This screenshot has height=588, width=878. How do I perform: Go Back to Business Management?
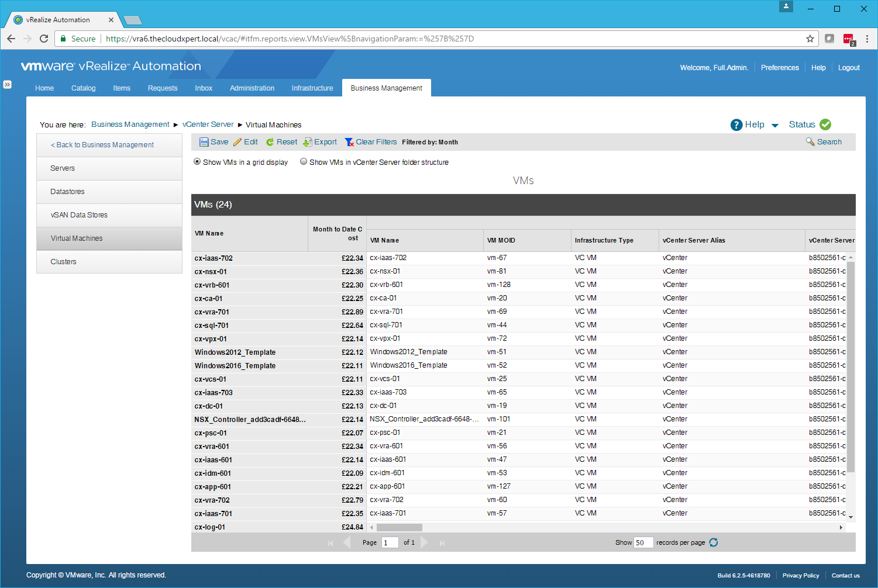click(102, 145)
